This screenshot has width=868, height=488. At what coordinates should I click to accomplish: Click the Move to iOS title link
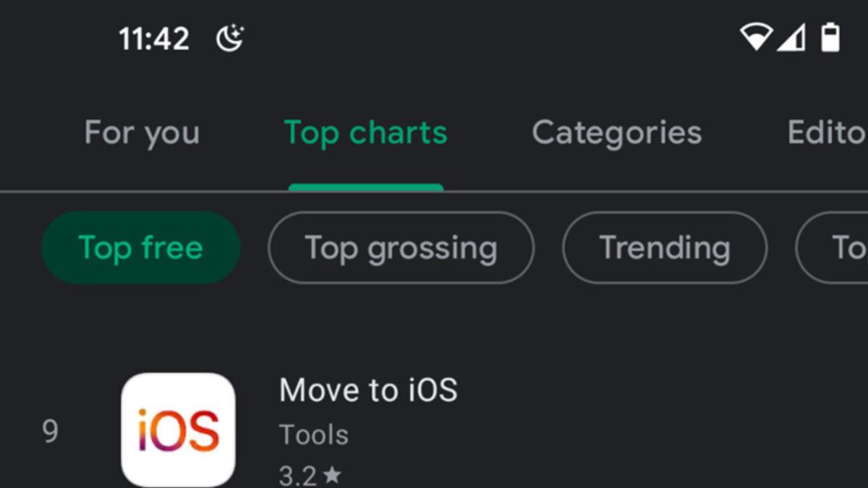368,389
